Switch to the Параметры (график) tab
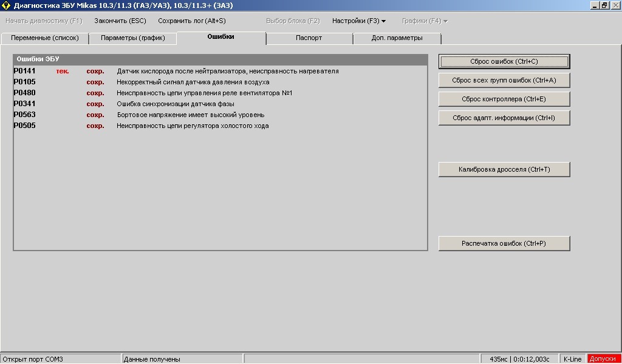Screen dimensions: 622x364 (133, 38)
